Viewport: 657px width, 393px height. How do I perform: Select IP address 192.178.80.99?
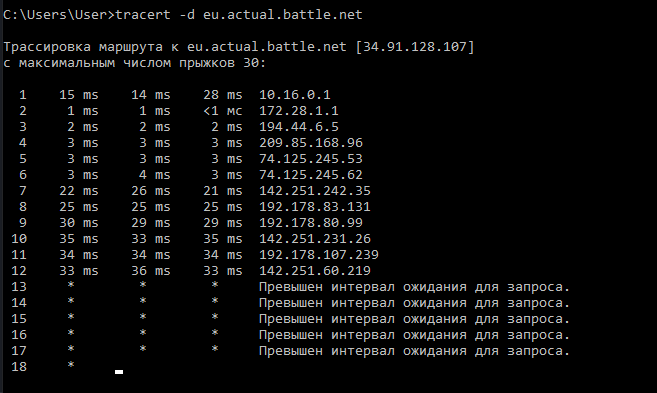tap(310, 222)
